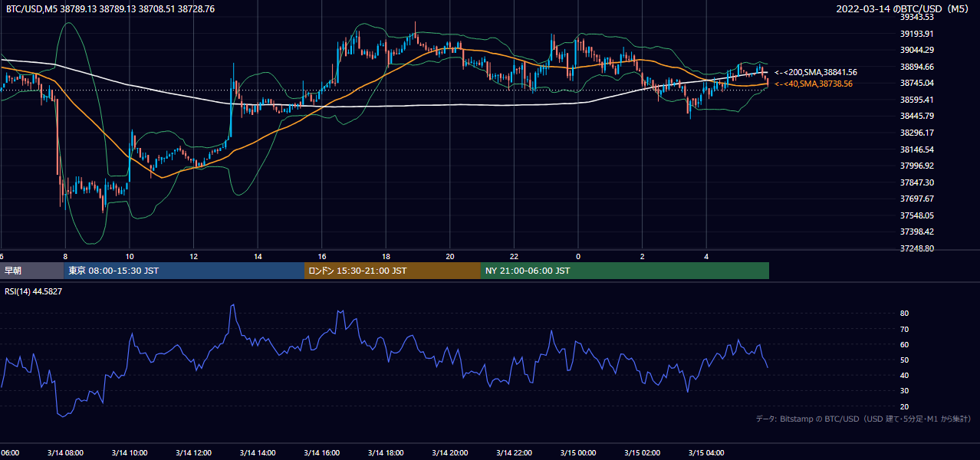Click the ロンドン 15:30-21:00 JST session bar

tap(393, 271)
